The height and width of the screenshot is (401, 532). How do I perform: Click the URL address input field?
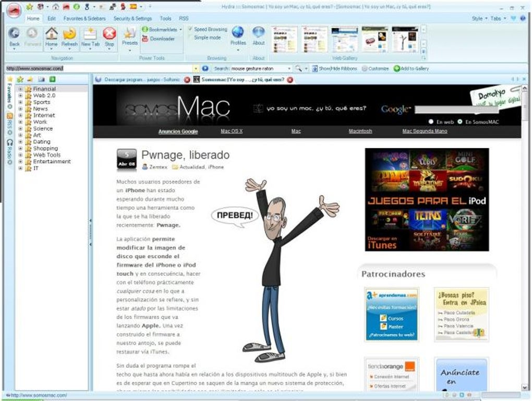pyautogui.click(x=99, y=68)
